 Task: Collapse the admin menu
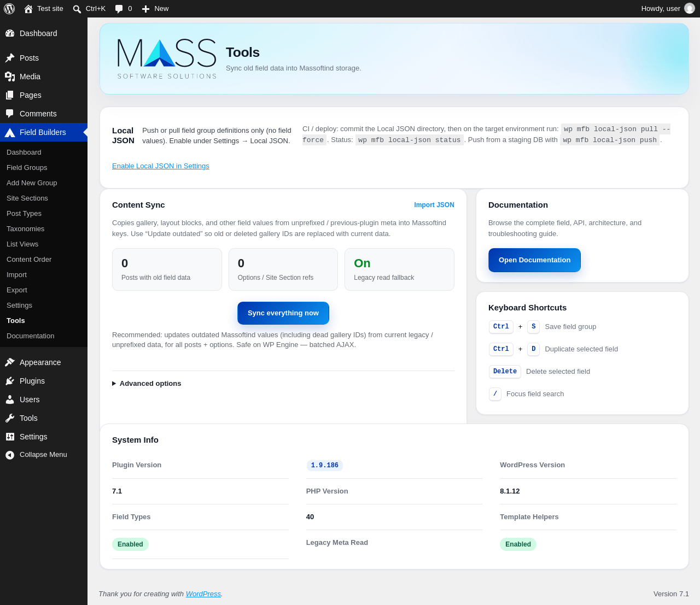36,455
